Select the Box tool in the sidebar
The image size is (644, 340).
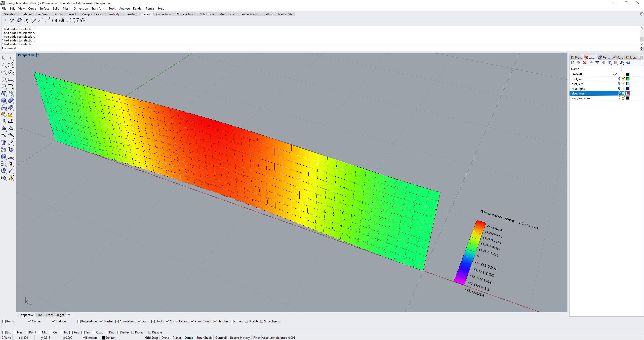(4, 100)
